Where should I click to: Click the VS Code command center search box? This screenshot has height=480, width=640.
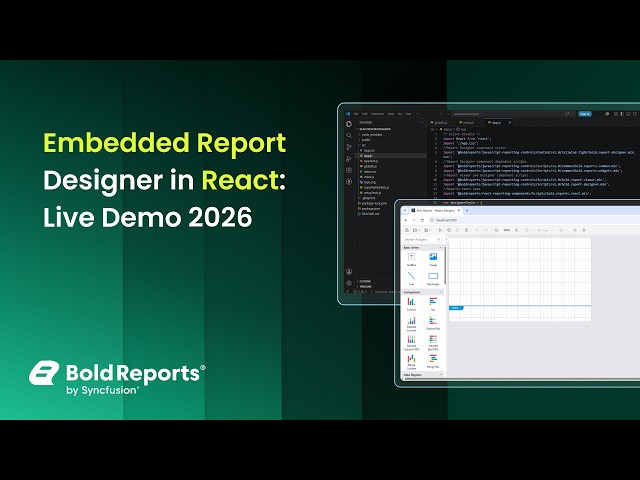505,114
